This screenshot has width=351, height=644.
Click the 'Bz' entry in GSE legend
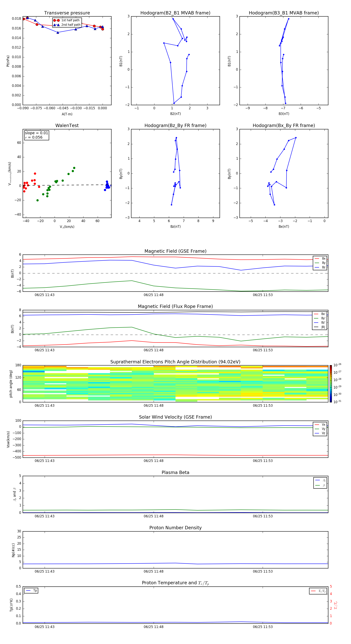(320, 267)
